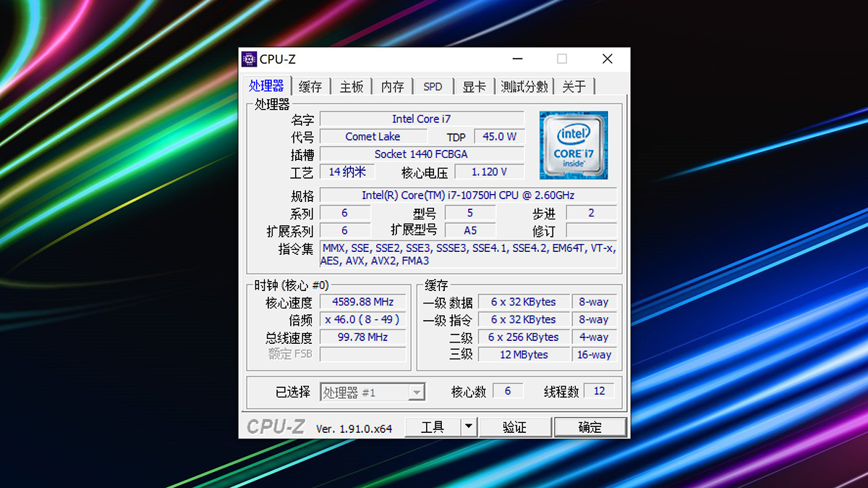Switch to the 缓存 tab

(x=310, y=87)
